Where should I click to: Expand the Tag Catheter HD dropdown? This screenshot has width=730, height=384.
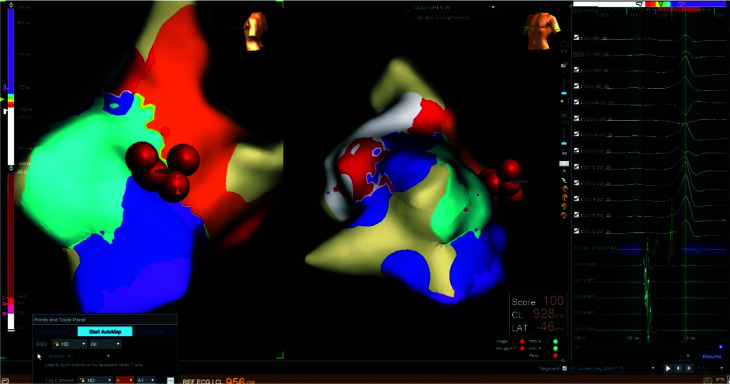(x=95, y=380)
